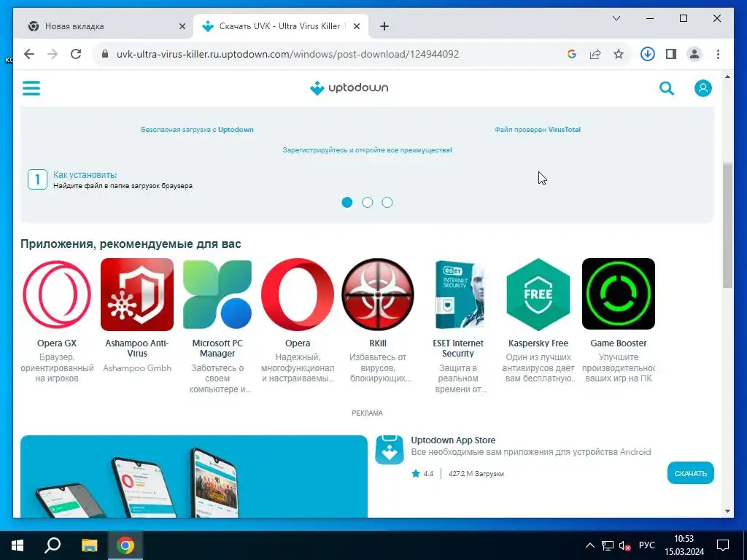Share this page via address bar icon

595,54
